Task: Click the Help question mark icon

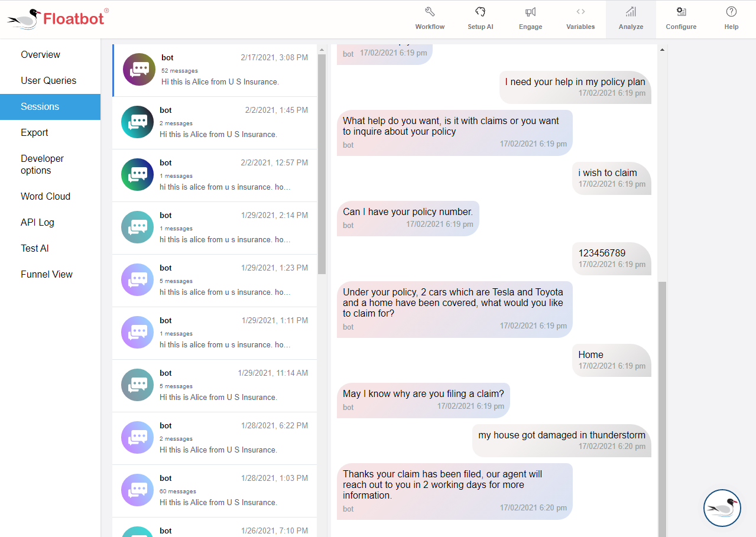Action: (x=731, y=18)
